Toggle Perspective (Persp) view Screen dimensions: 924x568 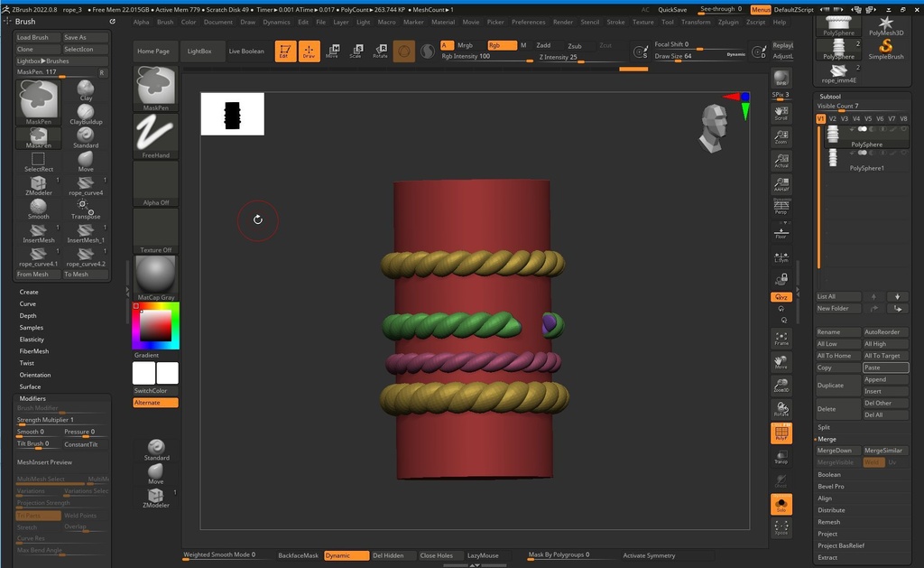(x=781, y=208)
